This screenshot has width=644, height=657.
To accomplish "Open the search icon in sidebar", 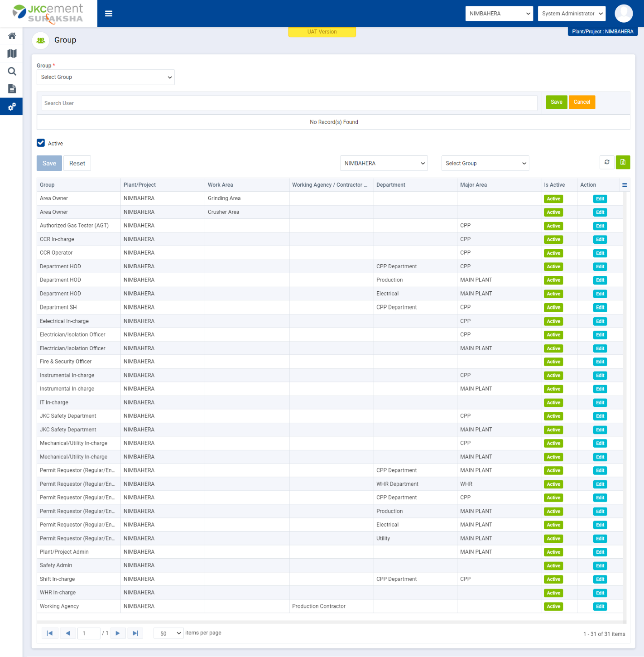I will [12, 71].
